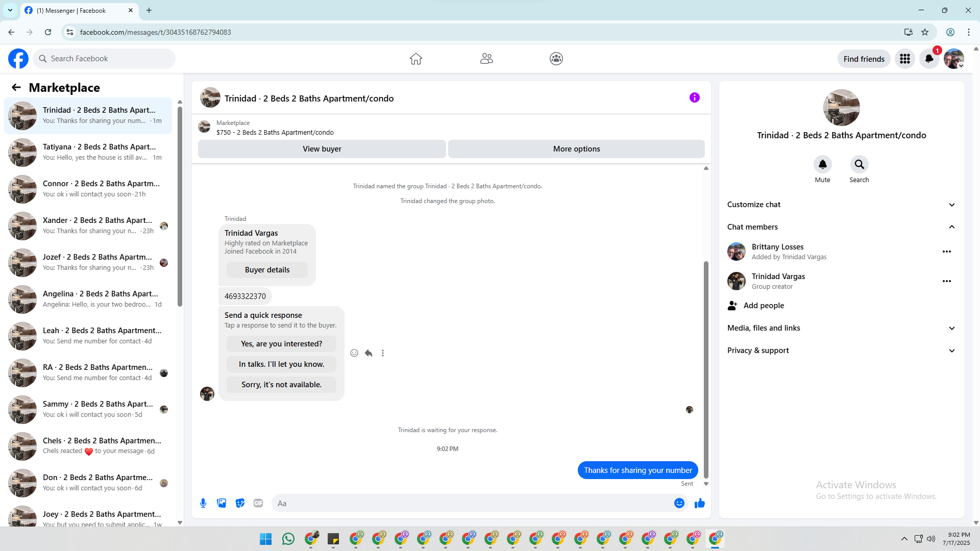React to the quick response message
Screen dimensions: 980x551
click(354, 353)
